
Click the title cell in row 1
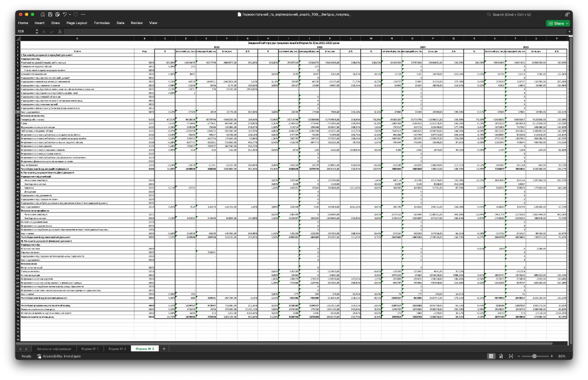pos(293,43)
